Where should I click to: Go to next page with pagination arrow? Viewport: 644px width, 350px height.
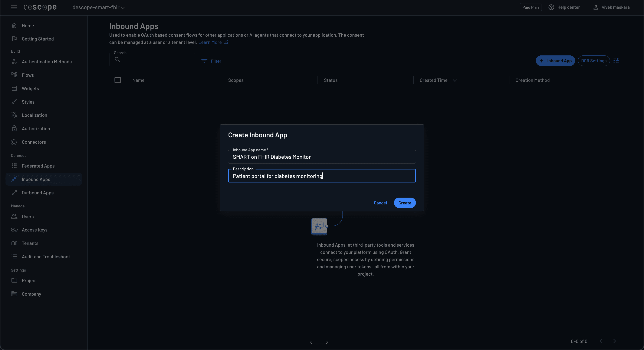615,341
